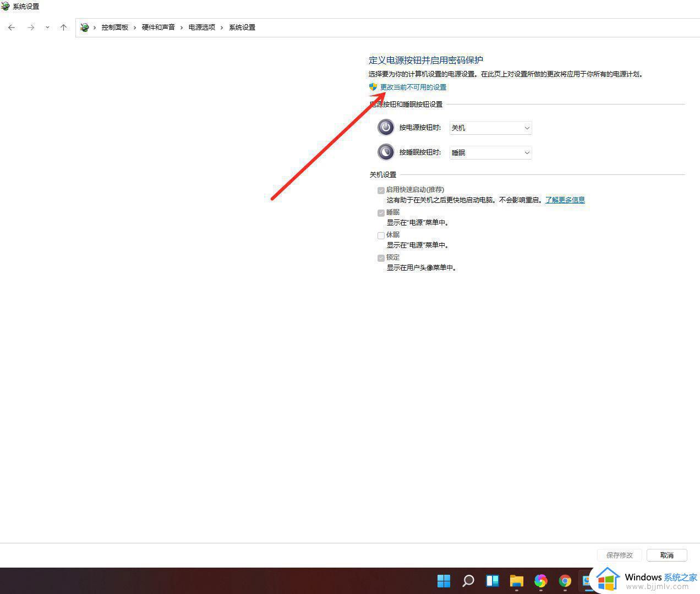Toggle 睡眠 checkbox under 关机设置

click(x=381, y=213)
